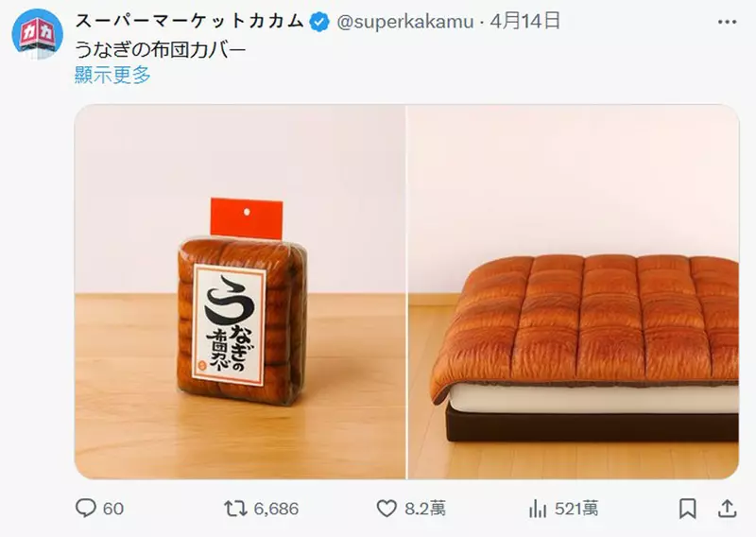Screen dimensions: 756x537
Task: Click the blue verified badge
Action: coord(318,22)
